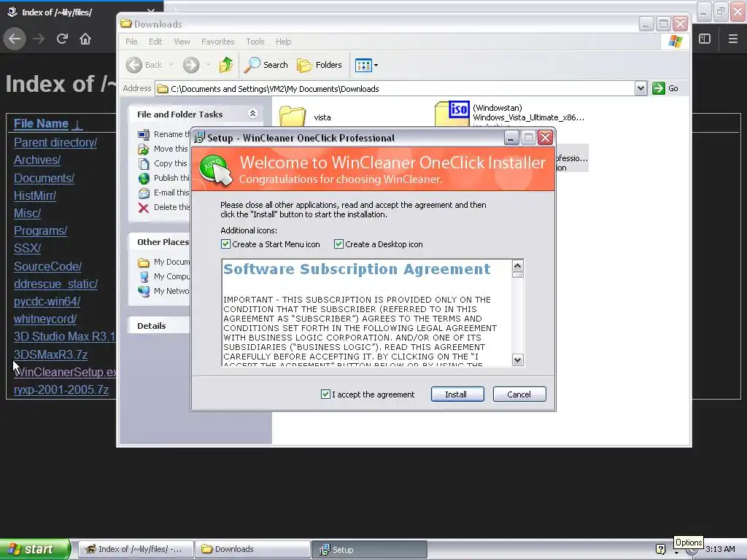Click the browser home icon
This screenshot has height=560, width=747.
point(85,39)
